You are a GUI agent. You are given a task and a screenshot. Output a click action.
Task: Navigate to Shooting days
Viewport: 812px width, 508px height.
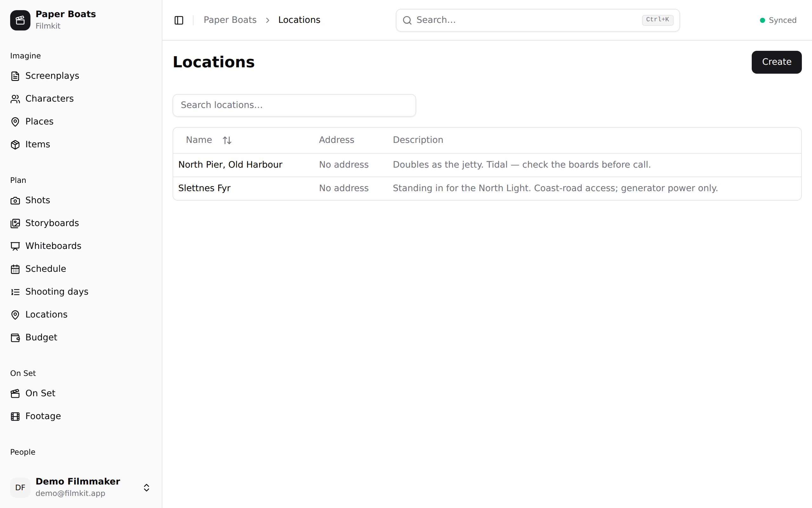pos(81,292)
